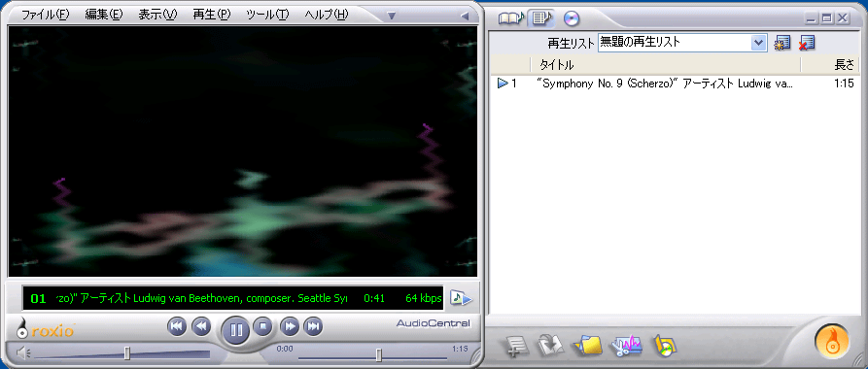868x369 pixels.
Task: Open files with yellow folder icon
Action: pyautogui.click(x=589, y=346)
